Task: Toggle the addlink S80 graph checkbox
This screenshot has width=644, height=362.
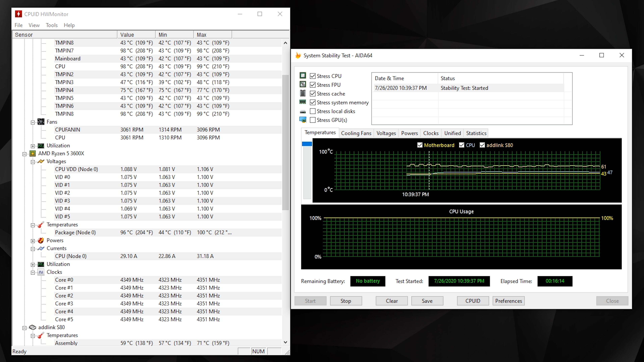Action: tap(482, 145)
